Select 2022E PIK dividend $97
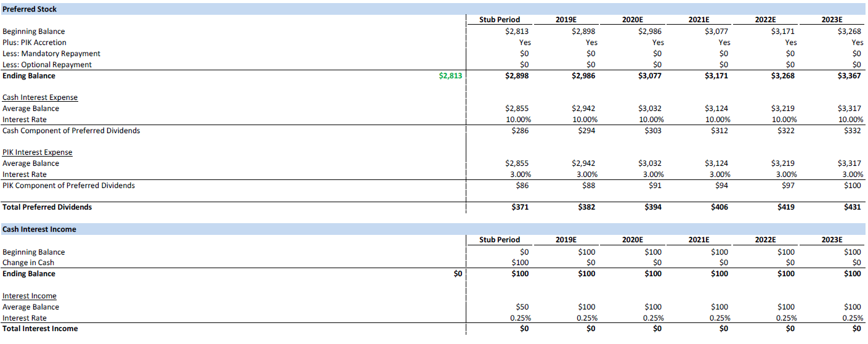This screenshot has height=344, width=868. tap(789, 186)
